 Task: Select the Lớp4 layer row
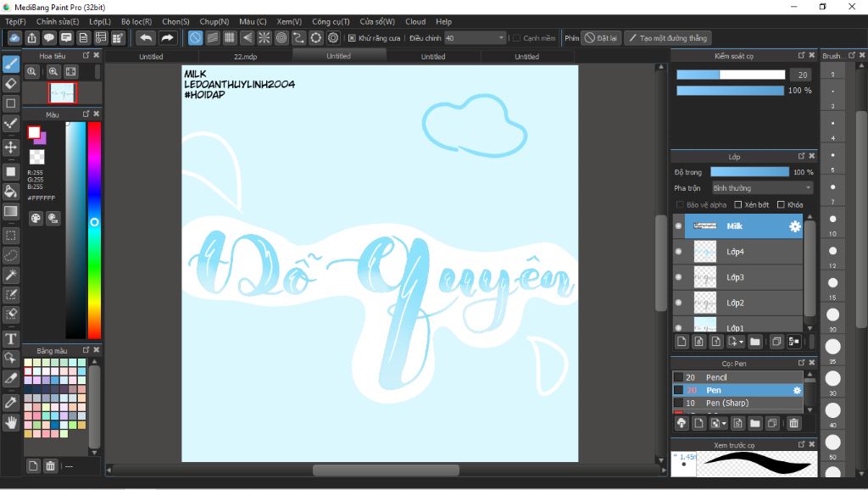737,252
